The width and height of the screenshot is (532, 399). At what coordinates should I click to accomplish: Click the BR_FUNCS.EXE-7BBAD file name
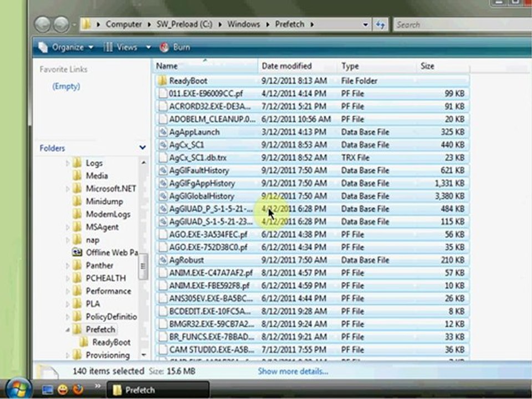click(x=211, y=337)
